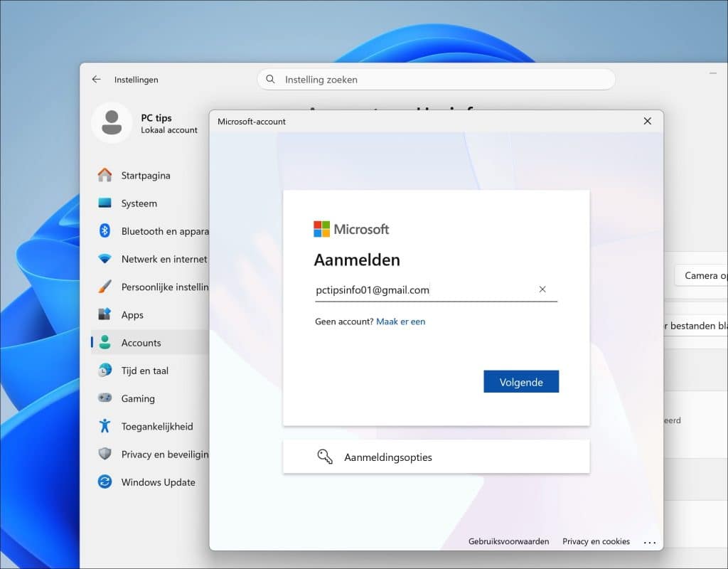Click the PC tips profile avatar

click(x=112, y=122)
